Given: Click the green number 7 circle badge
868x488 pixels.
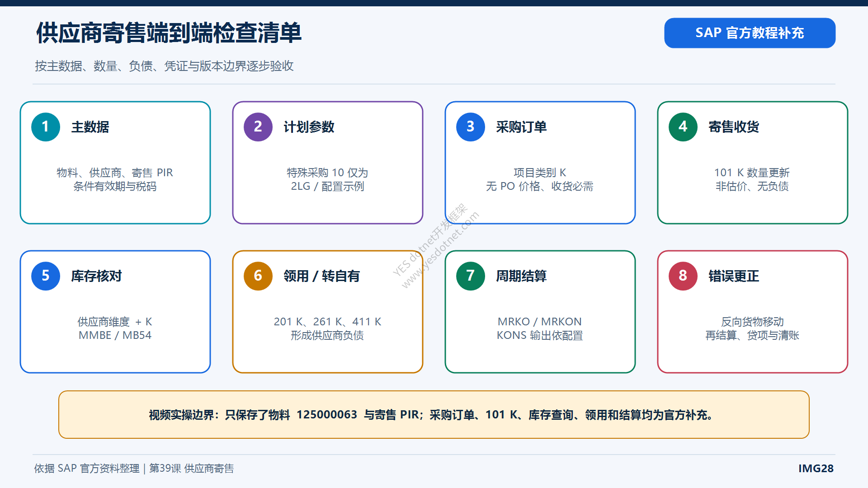Looking at the screenshot, I should tap(471, 276).
